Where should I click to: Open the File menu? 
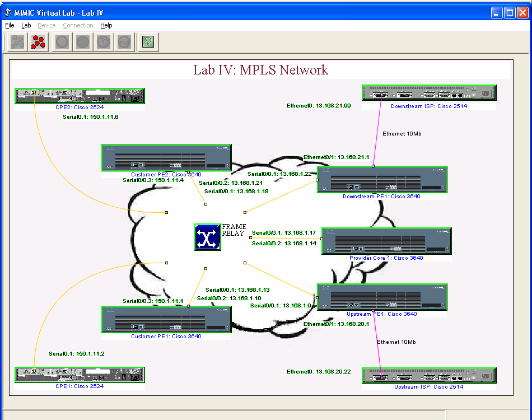point(9,25)
